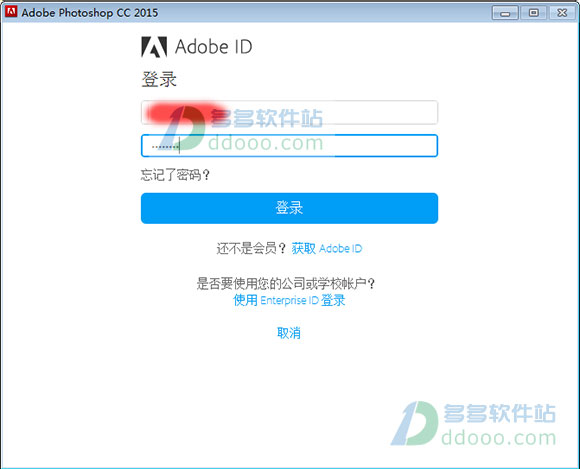Click the Adobe logo next to Adobe ID

point(154,47)
